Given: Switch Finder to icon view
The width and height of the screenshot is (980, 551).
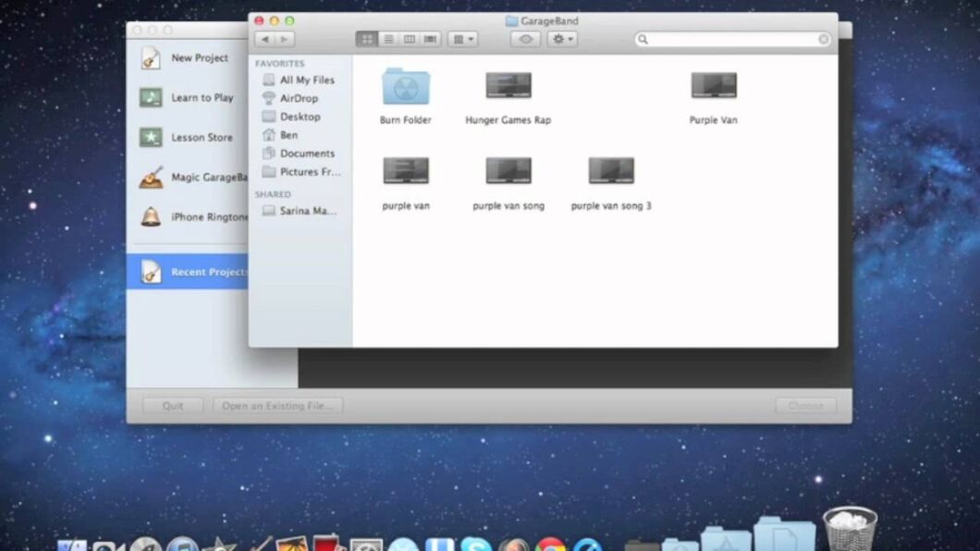Looking at the screenshot, I should [x=367, y=39].
